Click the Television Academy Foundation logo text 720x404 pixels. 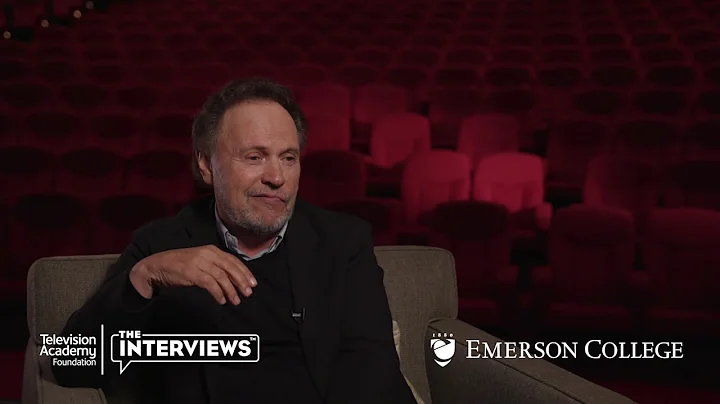[68, 350]
